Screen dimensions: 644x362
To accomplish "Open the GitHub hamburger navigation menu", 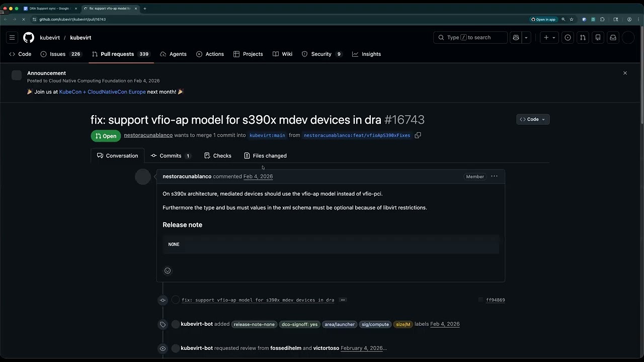I will point(12,38).
